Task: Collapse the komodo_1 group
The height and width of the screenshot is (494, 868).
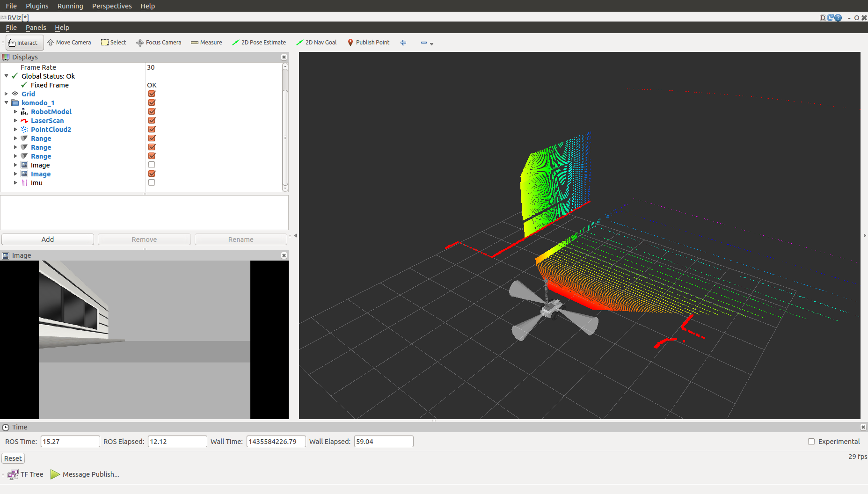Action: 7,103
